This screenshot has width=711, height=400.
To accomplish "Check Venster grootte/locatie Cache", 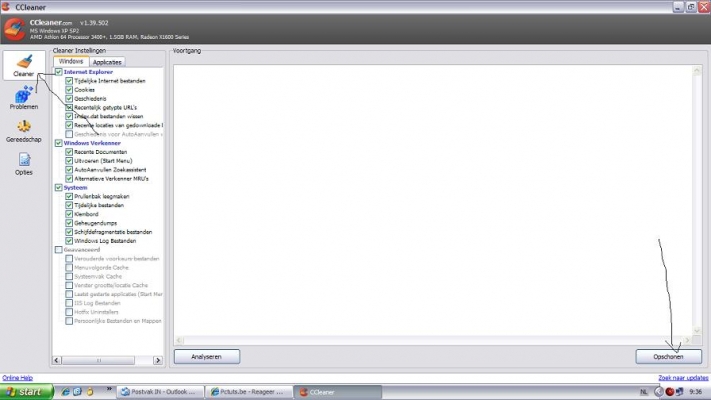I will pos(69,285).
